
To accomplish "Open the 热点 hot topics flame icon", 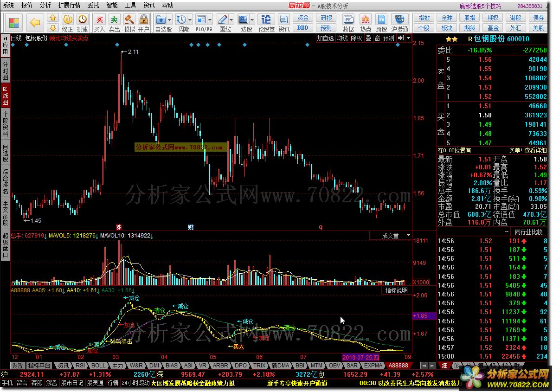I will 366,23.
